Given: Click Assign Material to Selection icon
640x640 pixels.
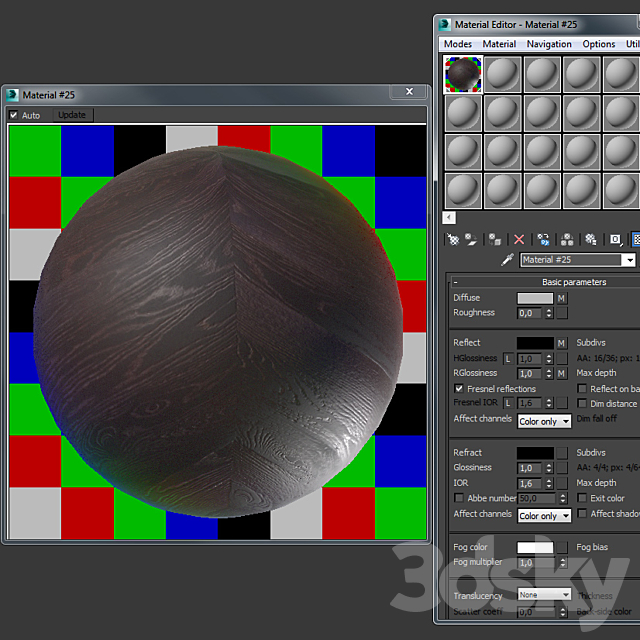Looking at the screenshot, I should 495,239.
